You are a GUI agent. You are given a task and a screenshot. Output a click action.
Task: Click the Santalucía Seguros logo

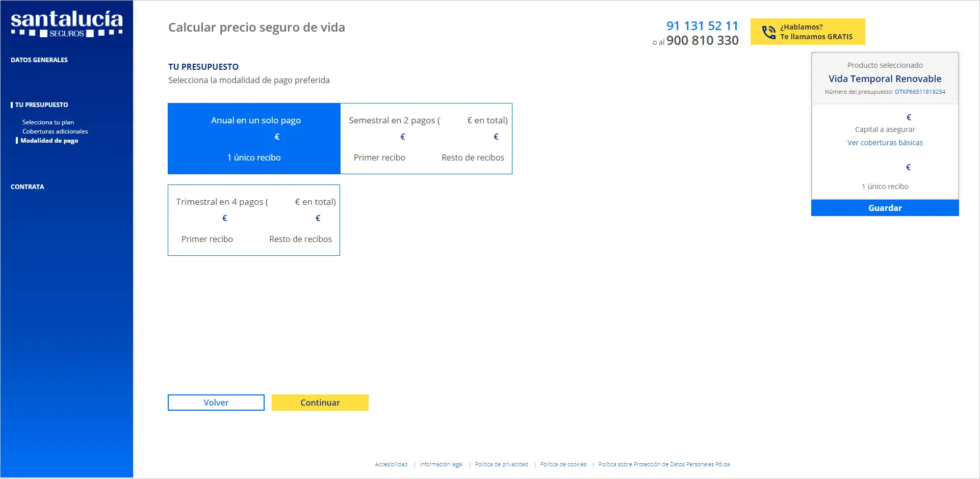(66, 24)
